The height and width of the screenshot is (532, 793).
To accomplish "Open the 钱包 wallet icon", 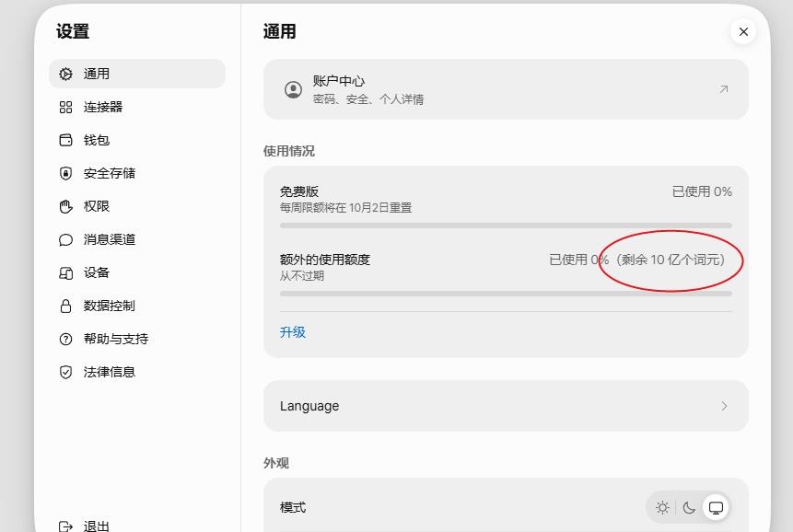I will coord(65,140).
